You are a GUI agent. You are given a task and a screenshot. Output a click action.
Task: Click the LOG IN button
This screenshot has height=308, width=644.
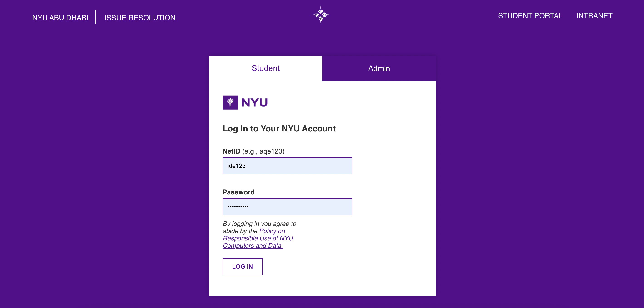coord(242,266)
